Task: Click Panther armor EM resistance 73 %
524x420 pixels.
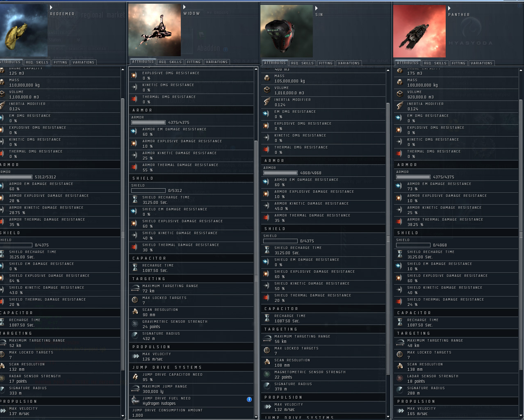Action: point(412,189)
